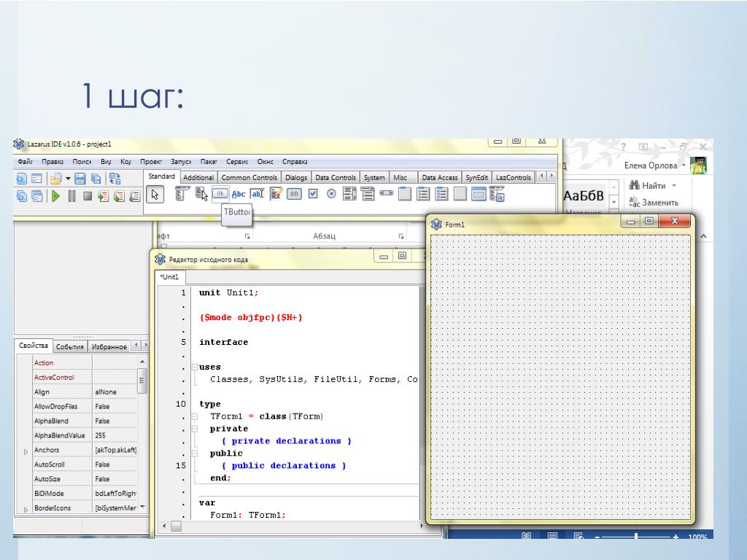Open the Проект menu
Screen dimensions: 747x560
151,161
